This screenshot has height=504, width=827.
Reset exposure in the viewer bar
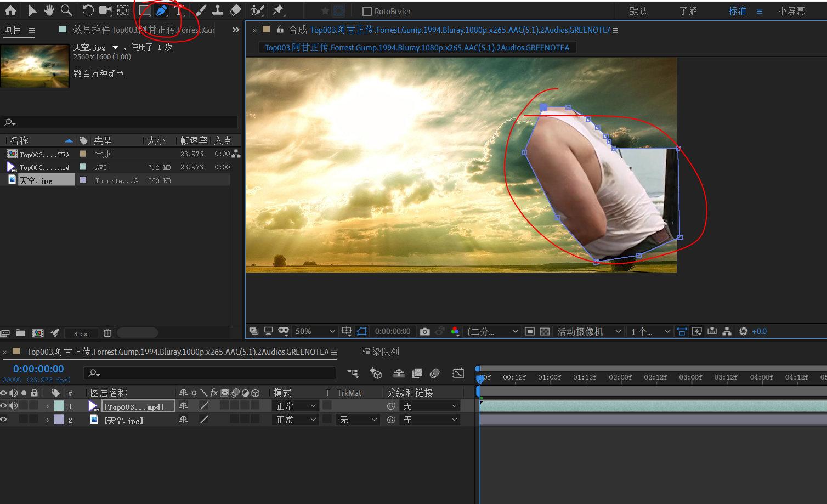click(744, 331)
